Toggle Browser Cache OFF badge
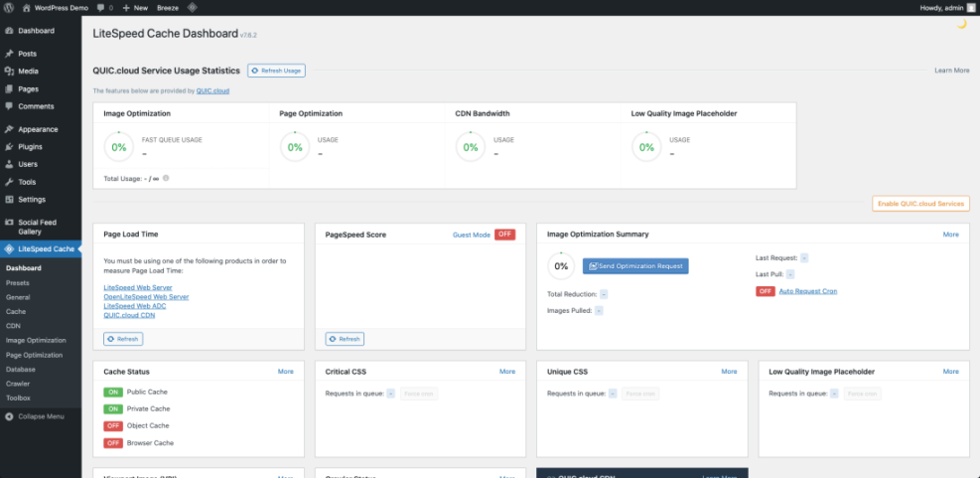The image size is (980, 478). [113, 443]
